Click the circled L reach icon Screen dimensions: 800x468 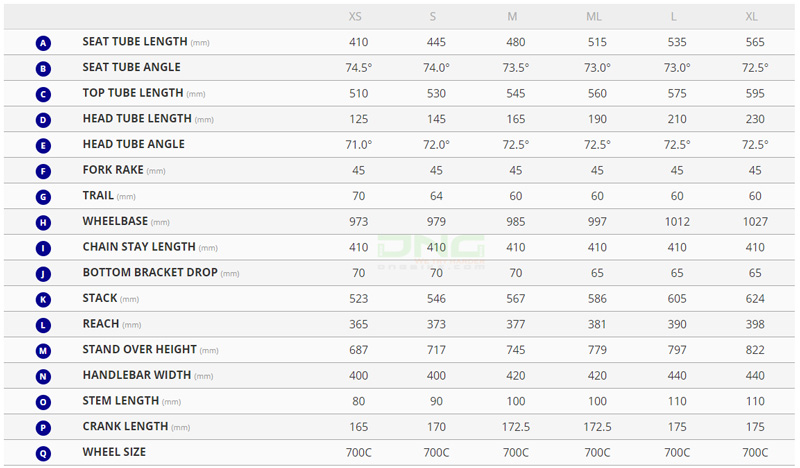(x=43, y=325)
